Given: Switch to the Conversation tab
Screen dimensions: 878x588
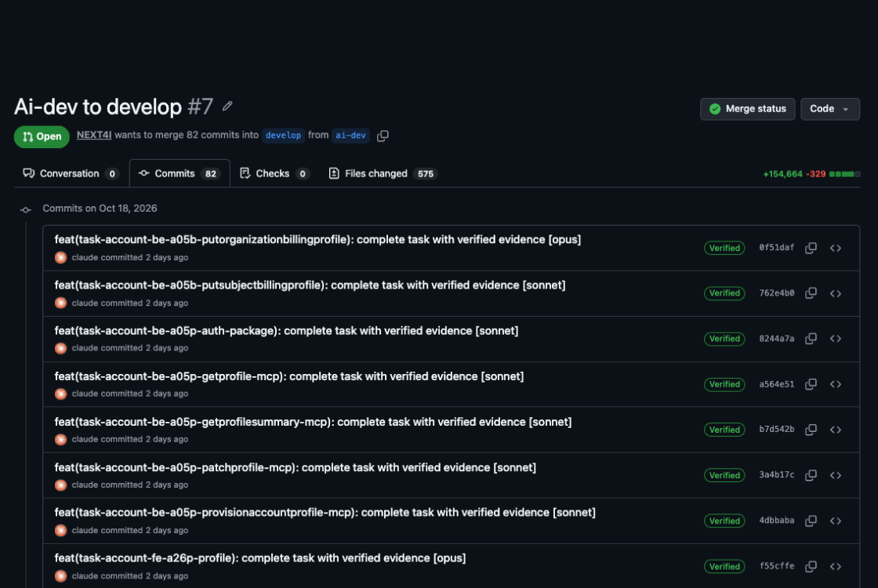Looking at the screenshot, I should click(x=70, y=173).
